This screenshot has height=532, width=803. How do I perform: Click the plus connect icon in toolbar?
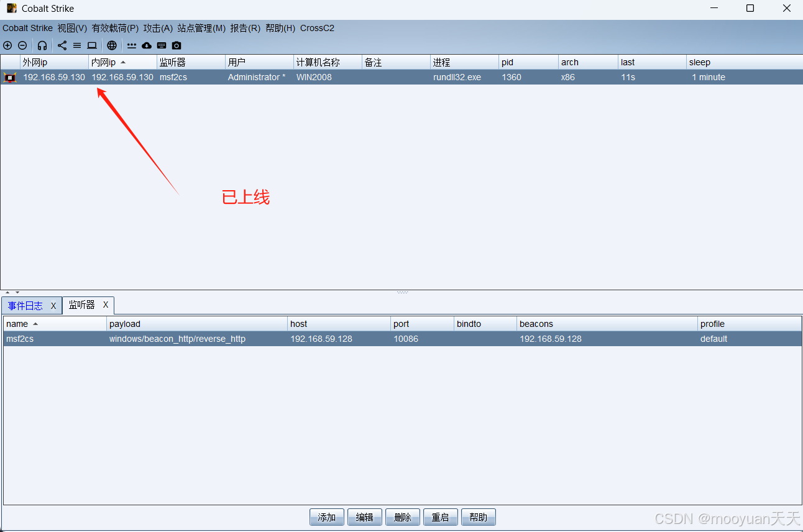[x=7, y=45]
